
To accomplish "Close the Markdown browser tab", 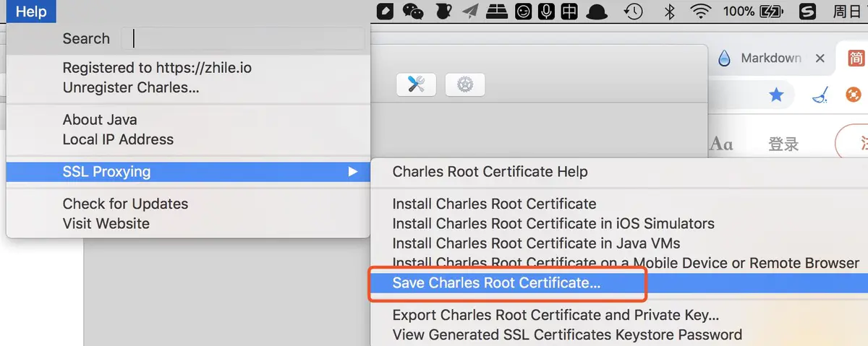I will 820,59.
